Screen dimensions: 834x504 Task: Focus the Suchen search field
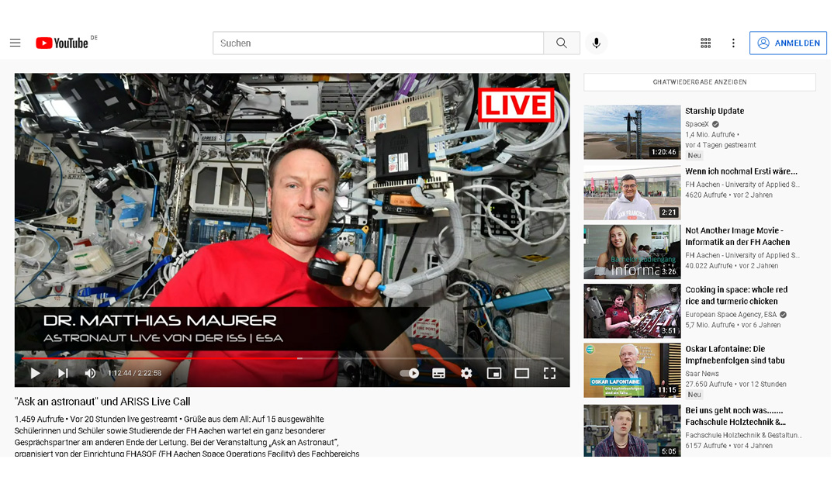pos(378,43)
